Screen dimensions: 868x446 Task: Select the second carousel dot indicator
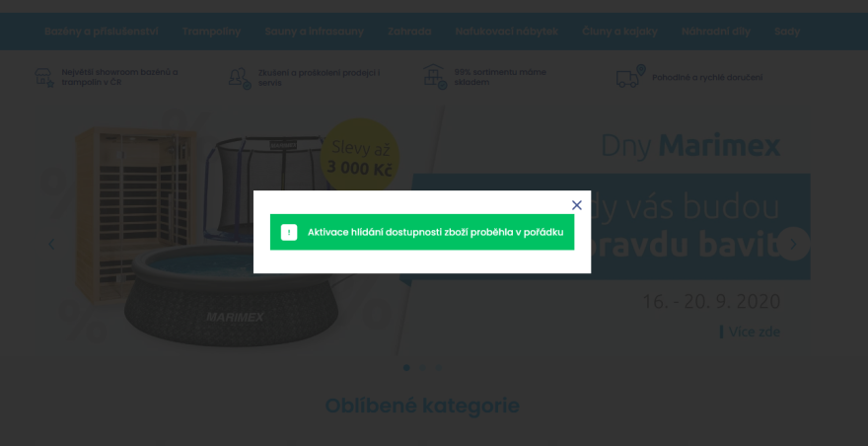(422, 367)
